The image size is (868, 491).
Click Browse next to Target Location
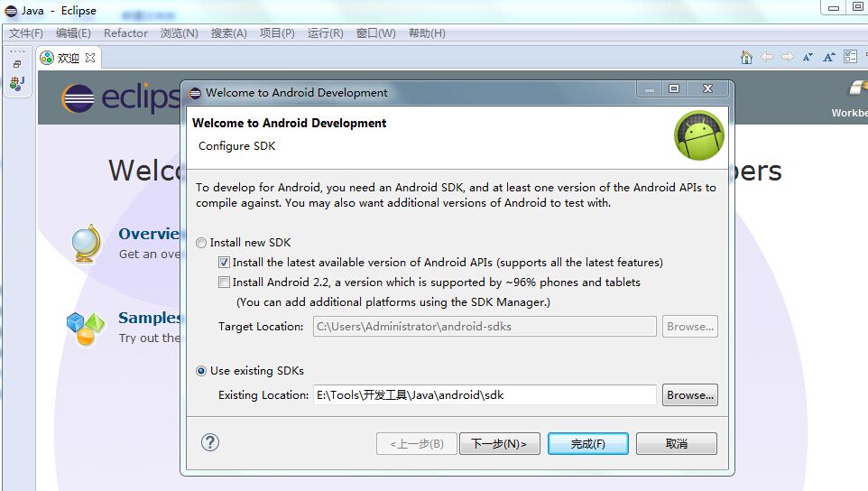689,327
